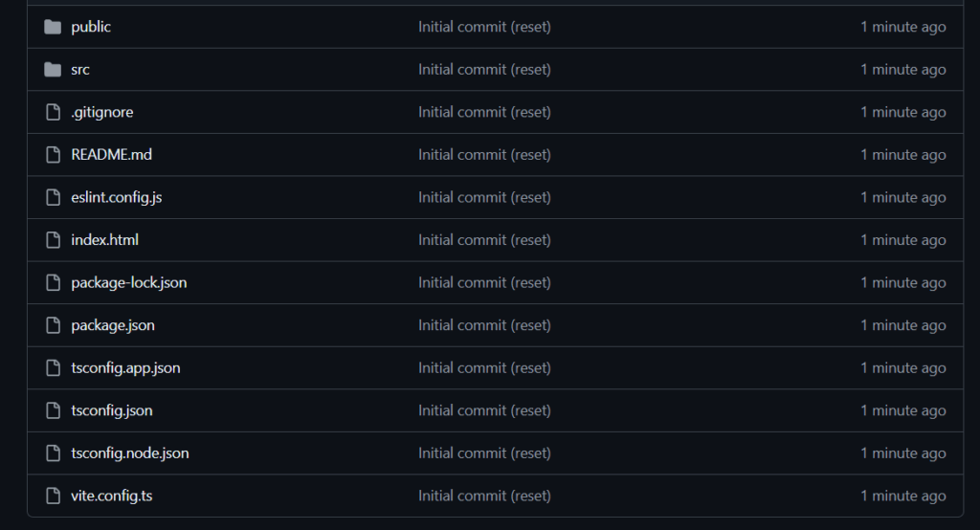Image resolution: width=980 pixels, height=530 pixels.
Task: Click the file icon beside vite.config.ts
Action: point(53,496)
